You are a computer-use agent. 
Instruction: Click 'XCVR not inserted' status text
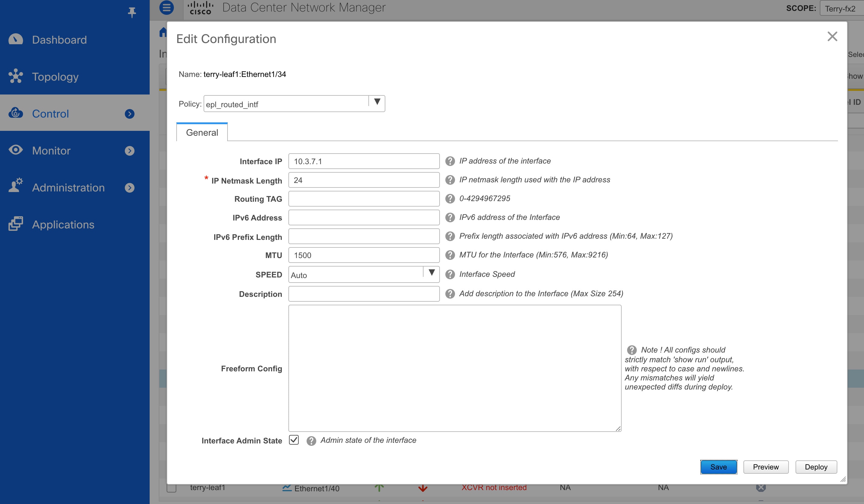pos(494,488)
